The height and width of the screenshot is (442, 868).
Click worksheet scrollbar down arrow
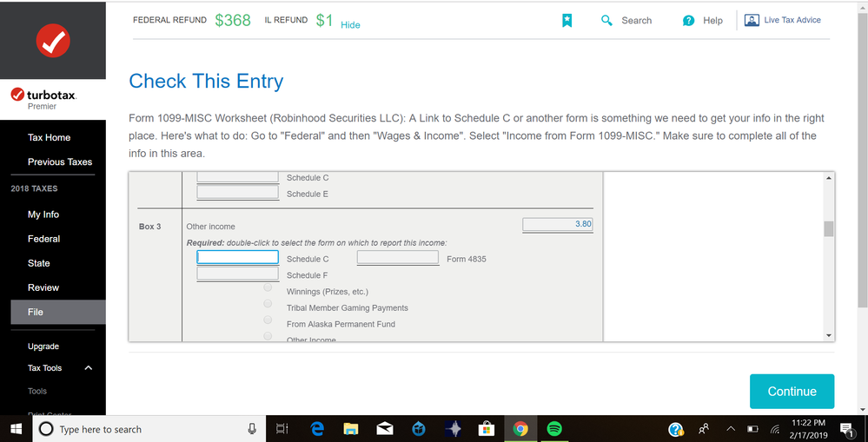[x=828, y=335]
